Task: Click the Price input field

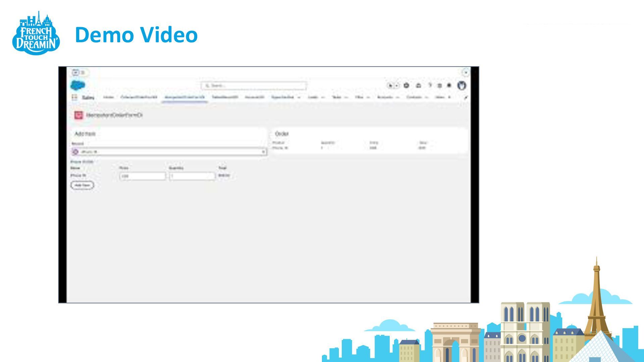Action: click(143, 176)
